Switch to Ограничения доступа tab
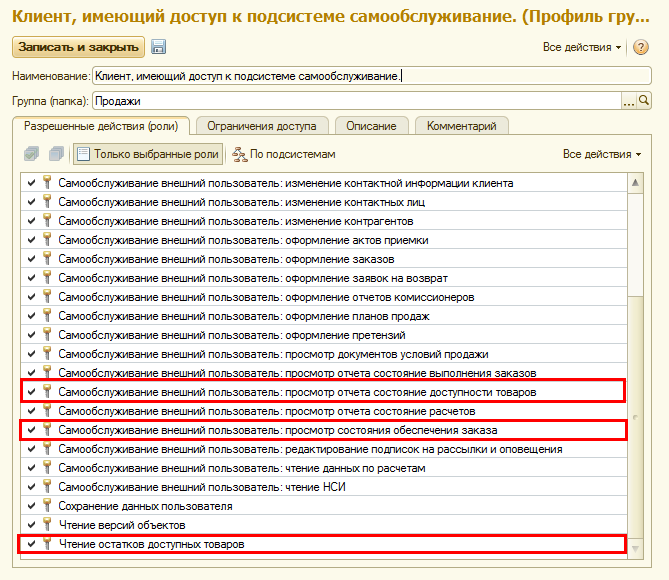The image size is (669, 580). [262, 126]
